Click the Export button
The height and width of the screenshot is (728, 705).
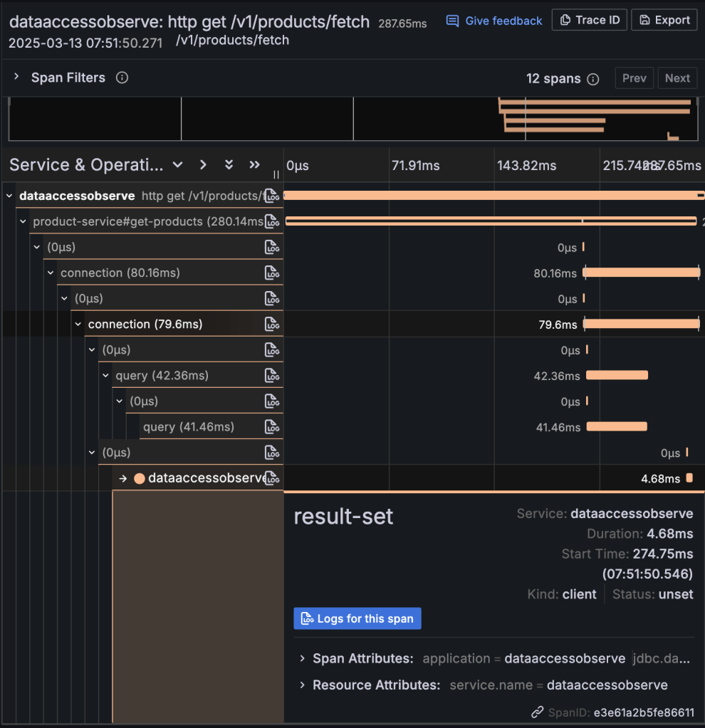click(664, 20)
